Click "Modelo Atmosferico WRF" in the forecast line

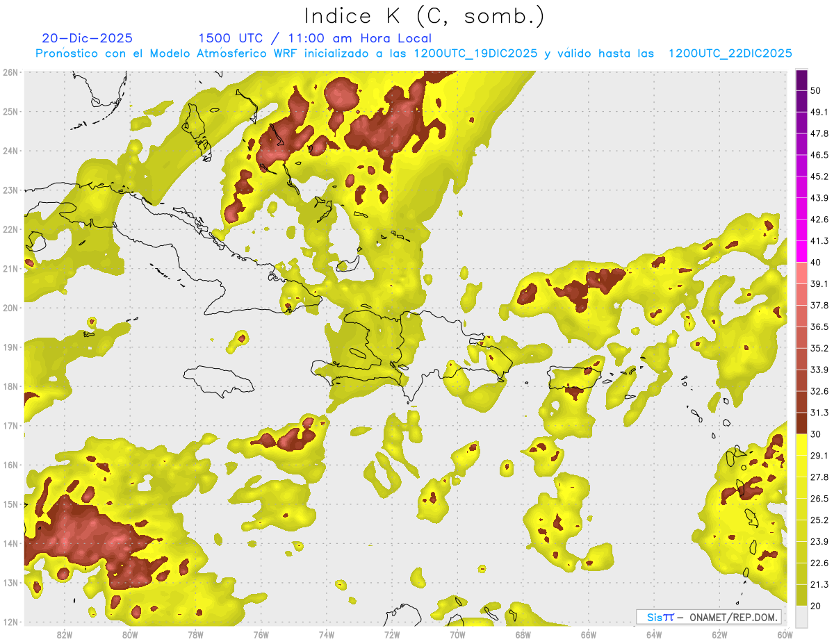[x=225, y=53]
